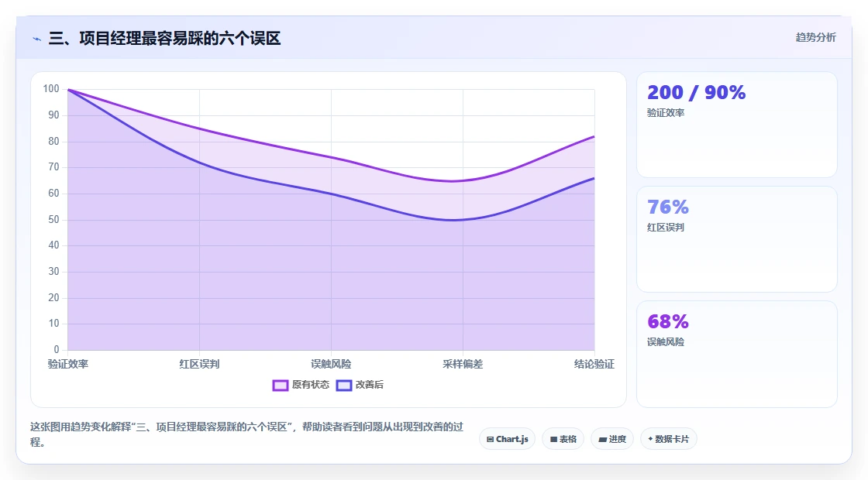The height and width of the screenshot is (480, 868).
Task: Click the 原有状态 legend label
Action: tap(311, 385)
